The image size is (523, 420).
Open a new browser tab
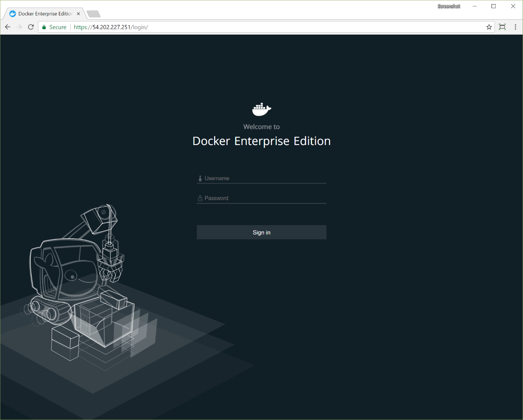point(93,13)
